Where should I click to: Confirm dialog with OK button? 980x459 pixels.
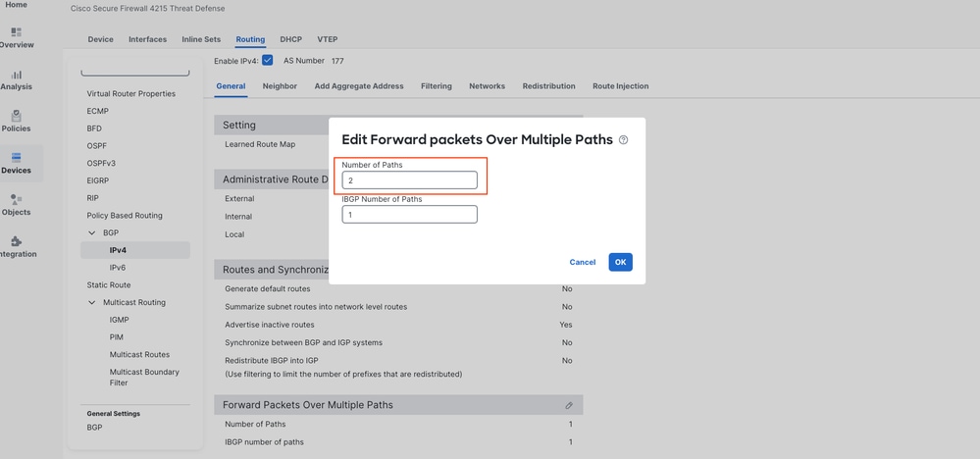[x=621, y=262]
